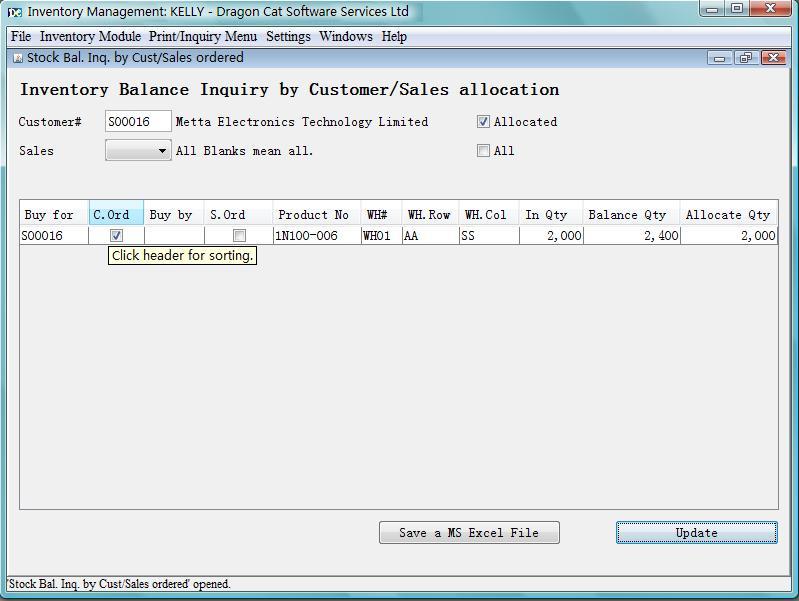Open the Settings menu
The width and height of the screenshot is (799, 601).
pyautogui.click(x=288, y=37)
